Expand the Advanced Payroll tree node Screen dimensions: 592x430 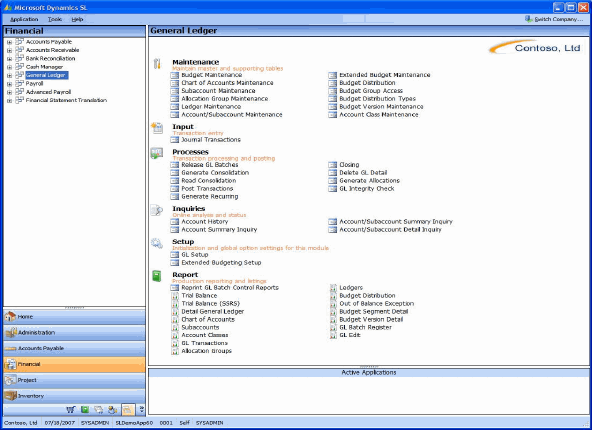(x=9, y=92)
